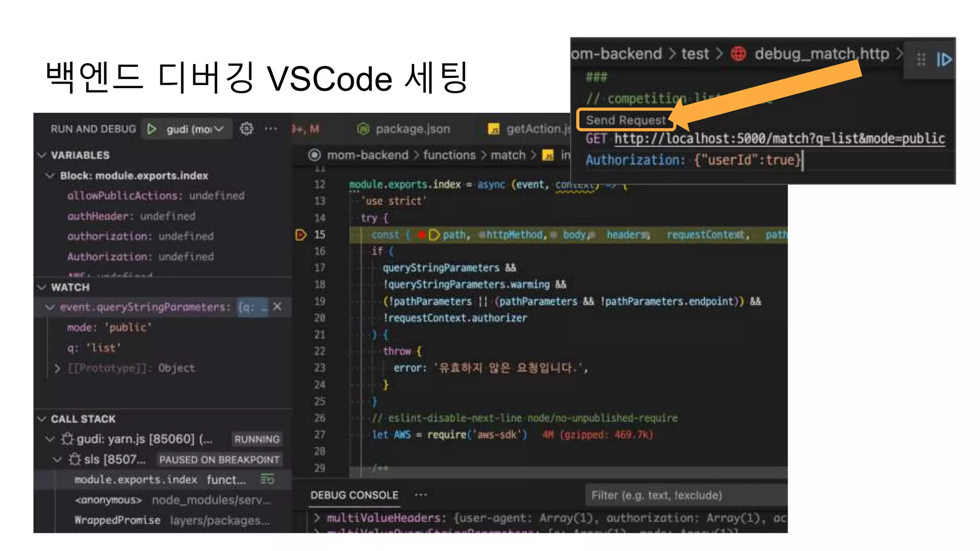Collapse event.queryStringParameters watch expression
Screen dimensions: 980x551
(50, 307)
